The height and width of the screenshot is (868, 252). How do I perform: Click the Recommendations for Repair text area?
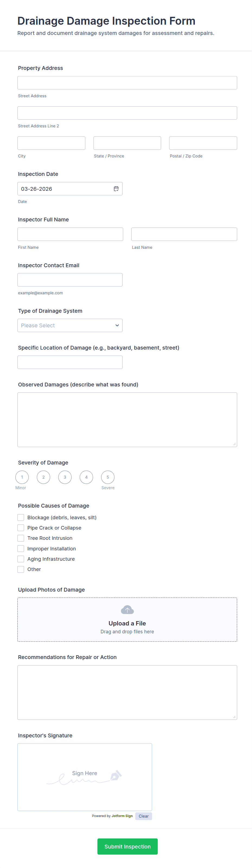[127, 692]
